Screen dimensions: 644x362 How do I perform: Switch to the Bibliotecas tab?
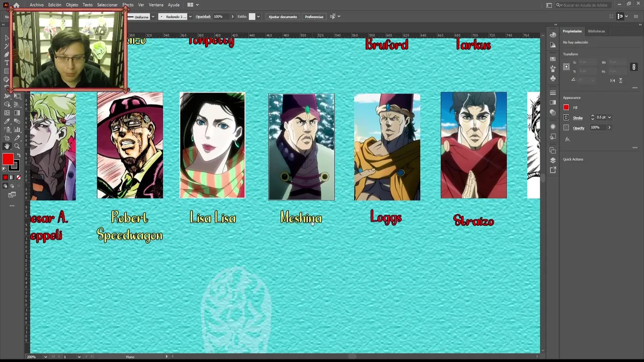[596, 31]
